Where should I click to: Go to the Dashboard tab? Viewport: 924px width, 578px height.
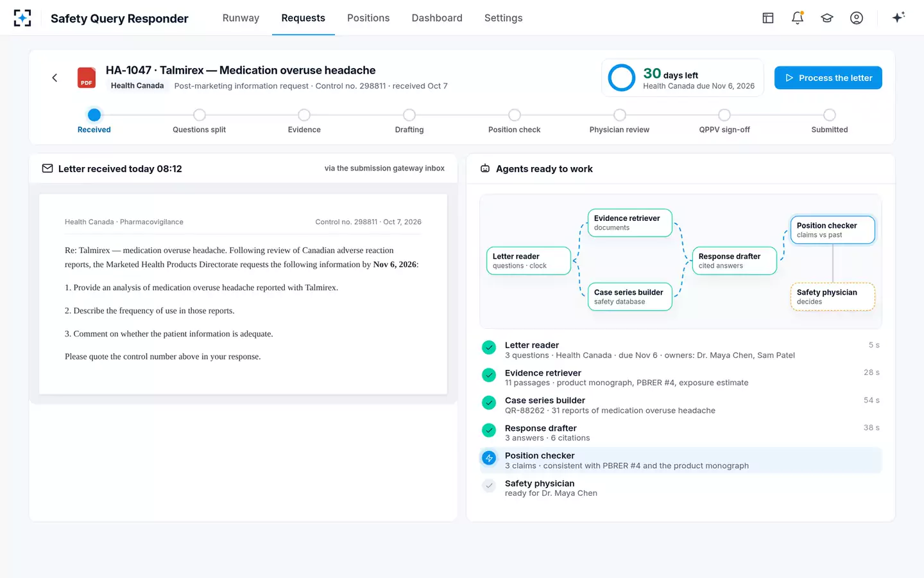coord(437,18)
